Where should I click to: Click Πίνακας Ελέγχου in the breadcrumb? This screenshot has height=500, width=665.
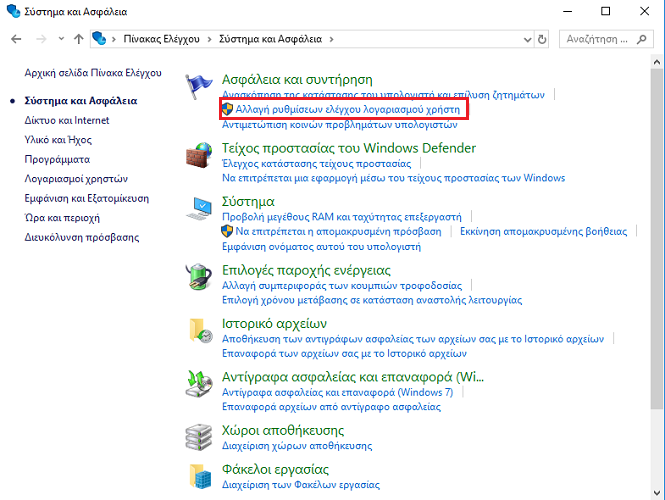(161, 39)
